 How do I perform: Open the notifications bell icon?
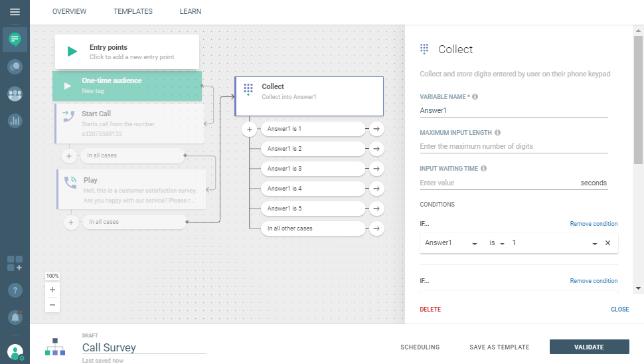tap(15, 318)
